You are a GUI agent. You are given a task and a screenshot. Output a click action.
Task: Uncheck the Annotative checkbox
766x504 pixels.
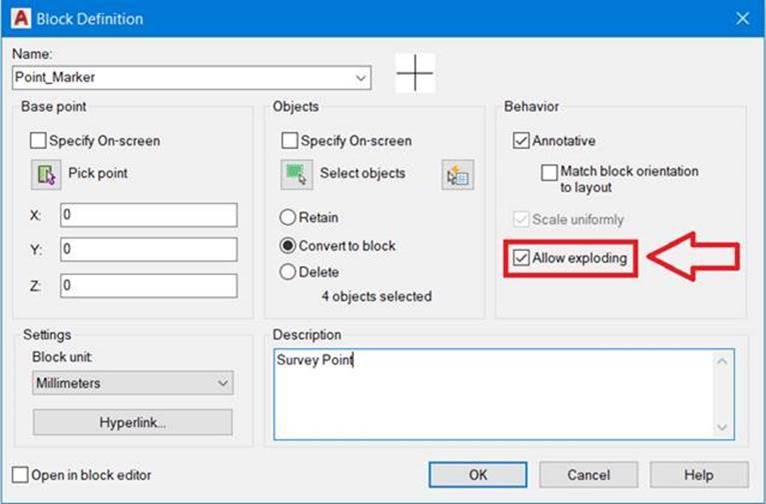point(520,141)
